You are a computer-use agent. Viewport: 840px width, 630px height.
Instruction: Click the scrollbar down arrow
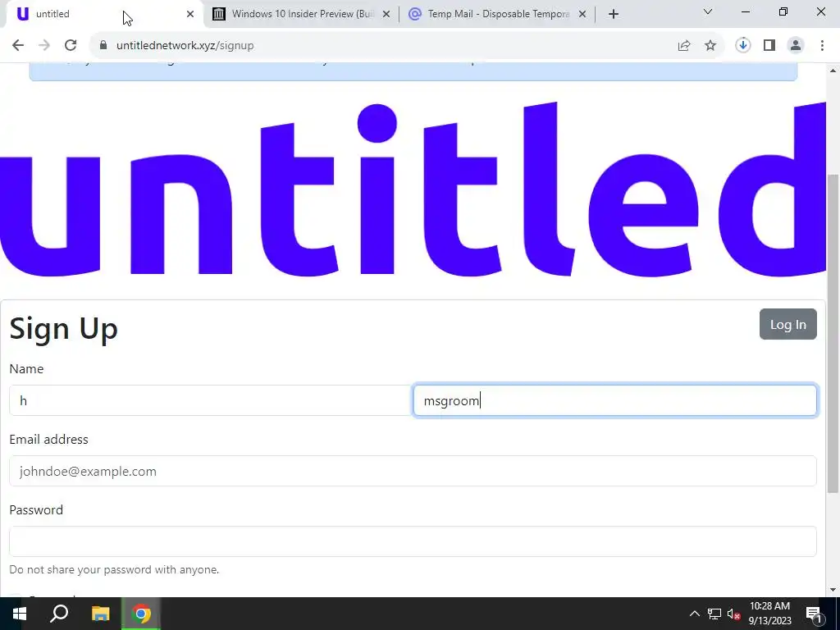pos(833,590)
